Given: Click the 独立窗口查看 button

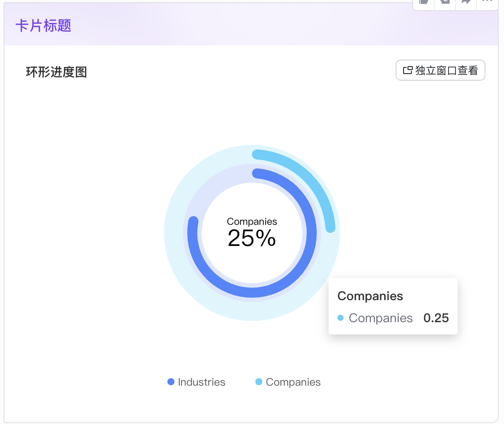Looking at the screenshot, I should (x=440, y=70).
